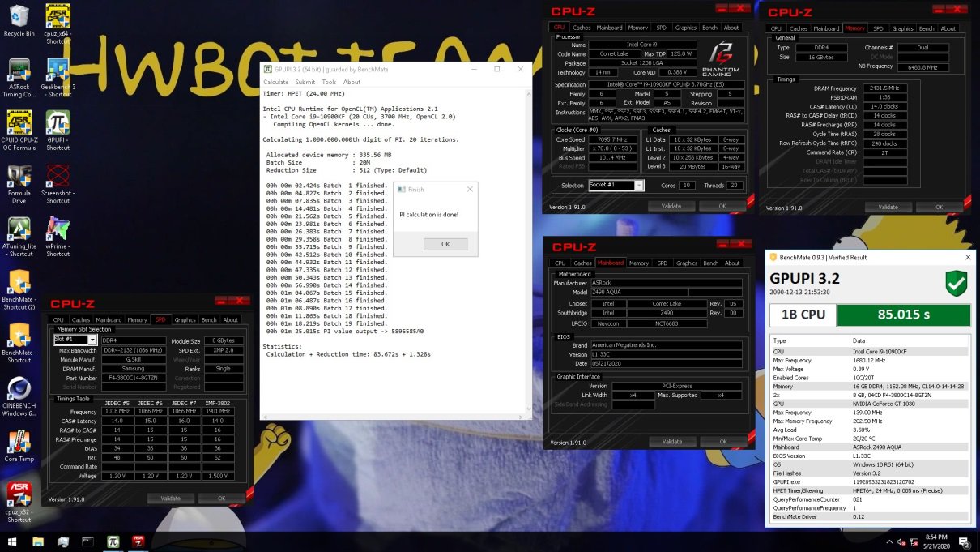This screenshot has width=980, height=552.
Task: Open the CINEBENCH desktop shortcut
Action: pyautogui.click(x=19, y=390)
